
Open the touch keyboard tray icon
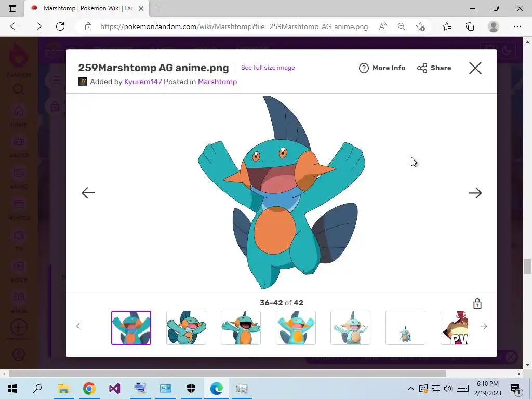click(462, 389)
